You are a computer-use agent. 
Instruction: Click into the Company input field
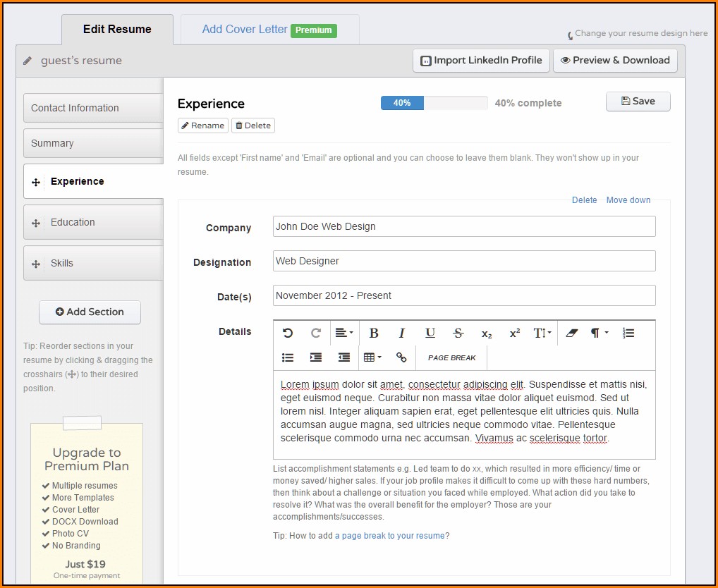click(x=464, y=227)
